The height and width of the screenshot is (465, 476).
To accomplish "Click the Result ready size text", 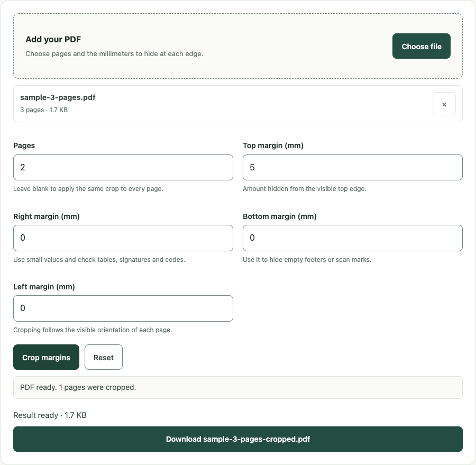I will [x=50, y=415].
